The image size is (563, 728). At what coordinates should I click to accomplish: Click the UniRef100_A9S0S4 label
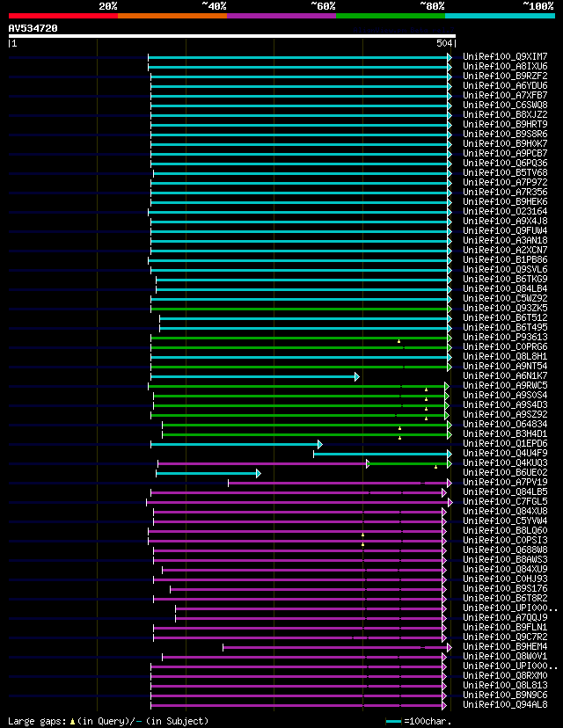click(x=505, y=395)
